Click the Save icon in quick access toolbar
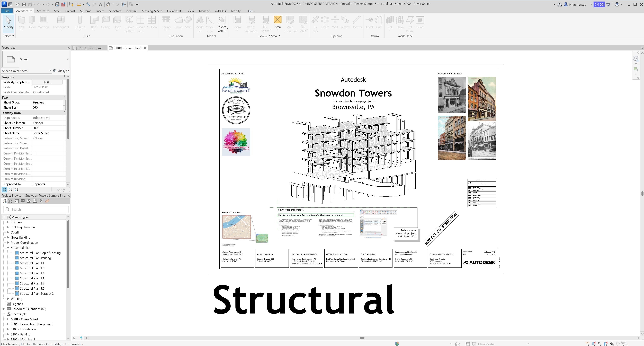Image resolution: width=644 pixels, height=346 pixels. click(23, 4)
